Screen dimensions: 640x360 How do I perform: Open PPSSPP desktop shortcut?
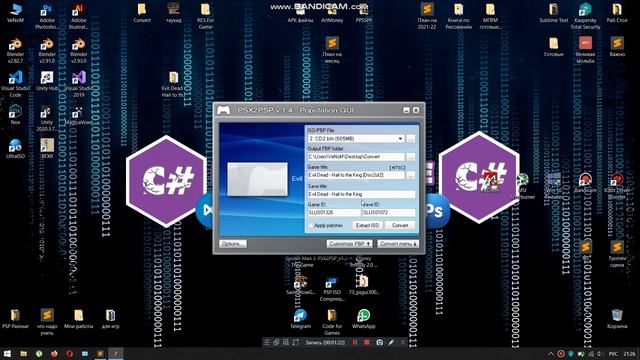[x=363, y=13]
